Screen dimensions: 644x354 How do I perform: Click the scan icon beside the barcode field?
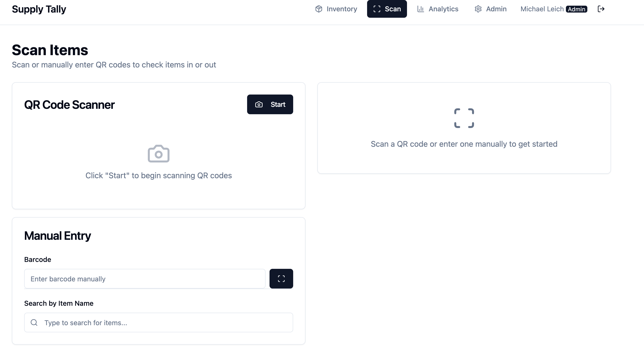pyautogui.click(x=281, y=279)
